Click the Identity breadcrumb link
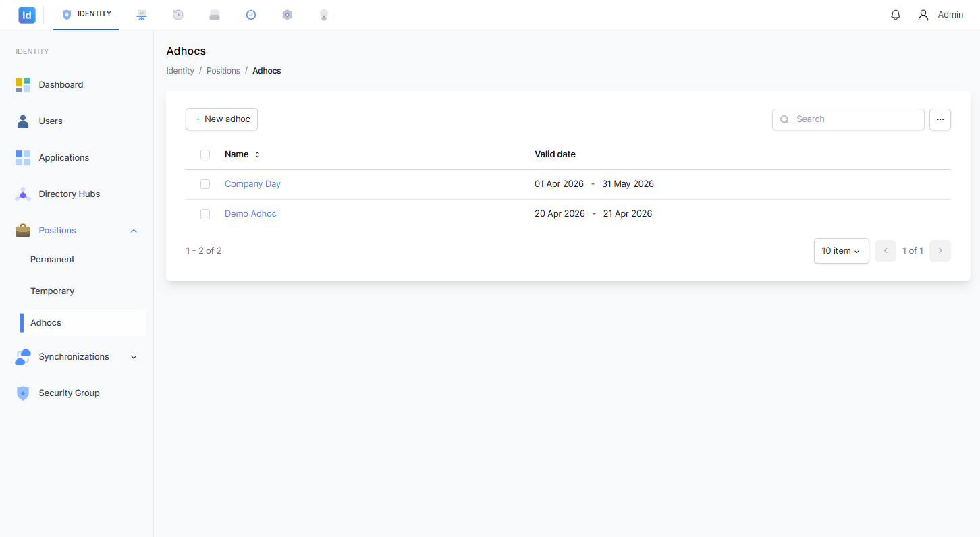This screenshot has height=537, width=980. tap(180, 71)
